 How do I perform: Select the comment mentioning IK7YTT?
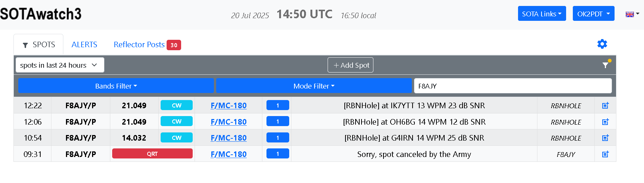click(414, 106)
